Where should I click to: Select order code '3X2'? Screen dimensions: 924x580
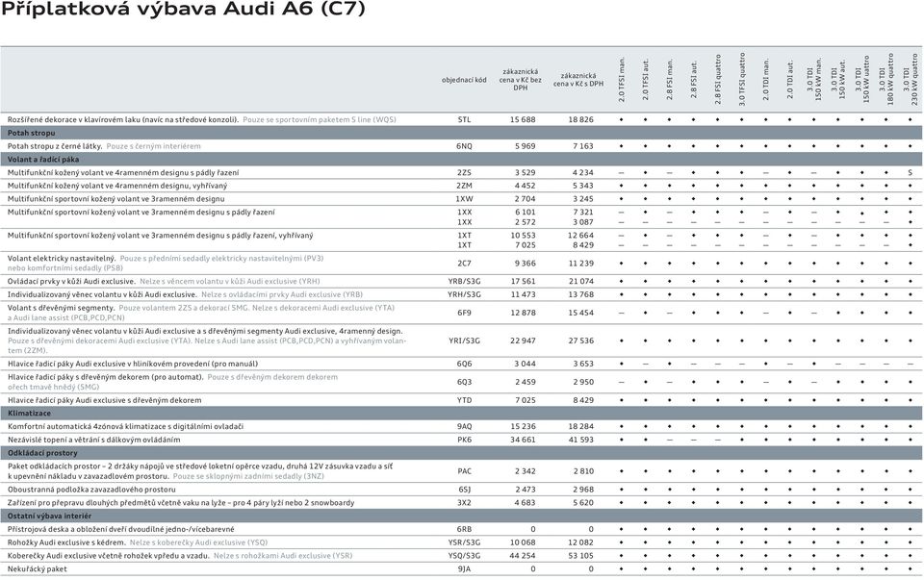[464, 503]
